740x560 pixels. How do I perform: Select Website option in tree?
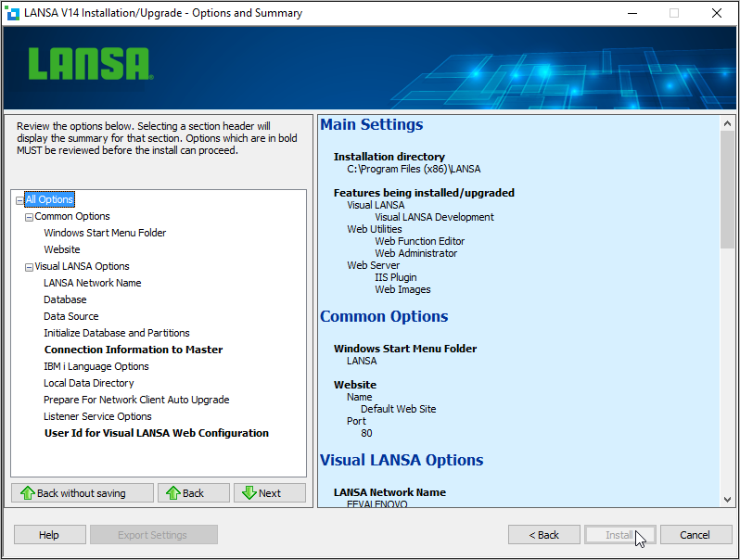click(x=62, y=249)
